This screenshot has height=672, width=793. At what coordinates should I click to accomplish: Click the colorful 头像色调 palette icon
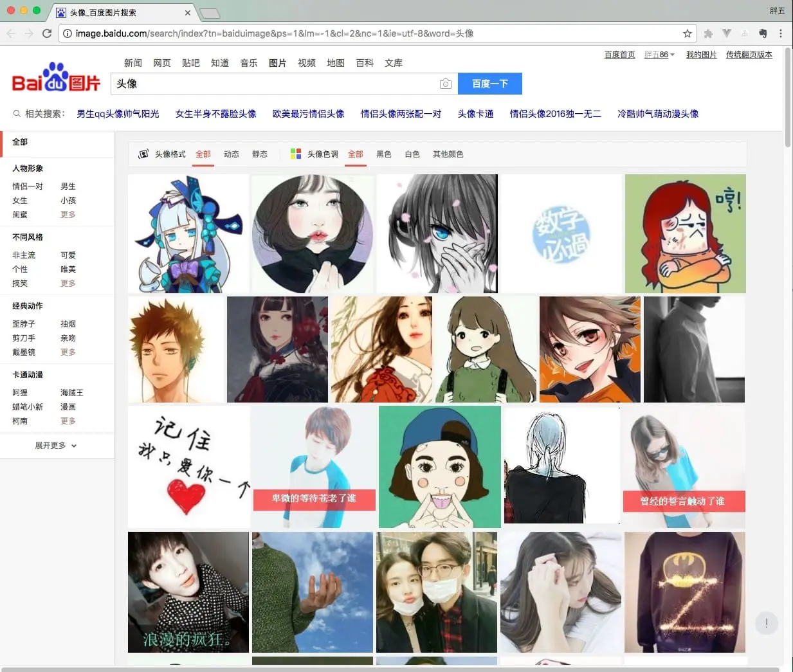(x=296, y=154)
